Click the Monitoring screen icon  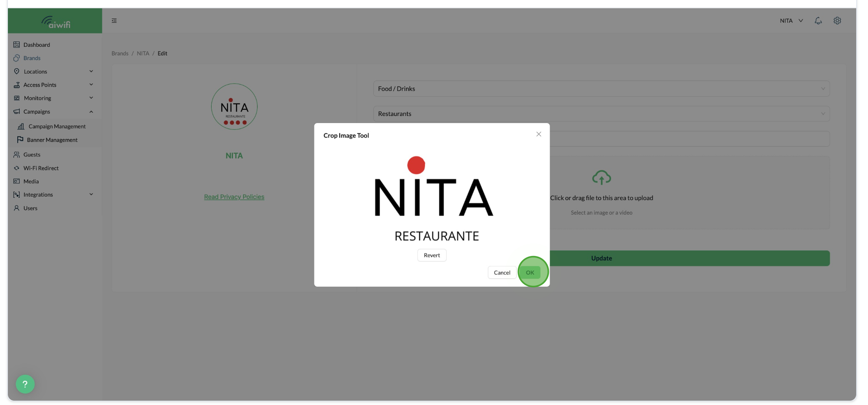(x=17, y=98)
